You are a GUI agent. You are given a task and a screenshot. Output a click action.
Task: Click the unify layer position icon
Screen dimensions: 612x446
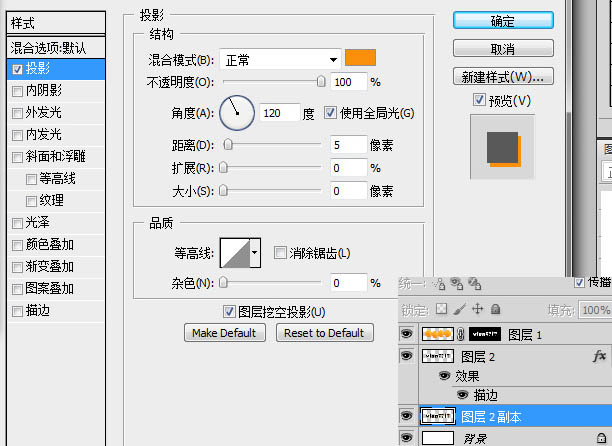pyautogui.click(x=439, y=284)
